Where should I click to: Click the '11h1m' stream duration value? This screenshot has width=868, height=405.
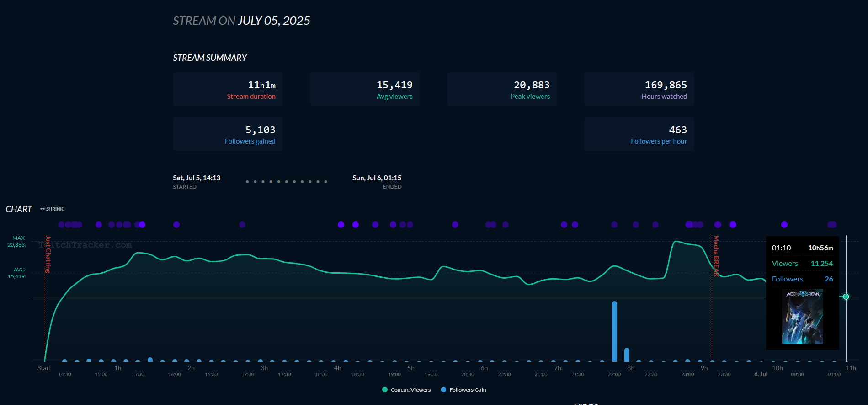coord(261,85)
